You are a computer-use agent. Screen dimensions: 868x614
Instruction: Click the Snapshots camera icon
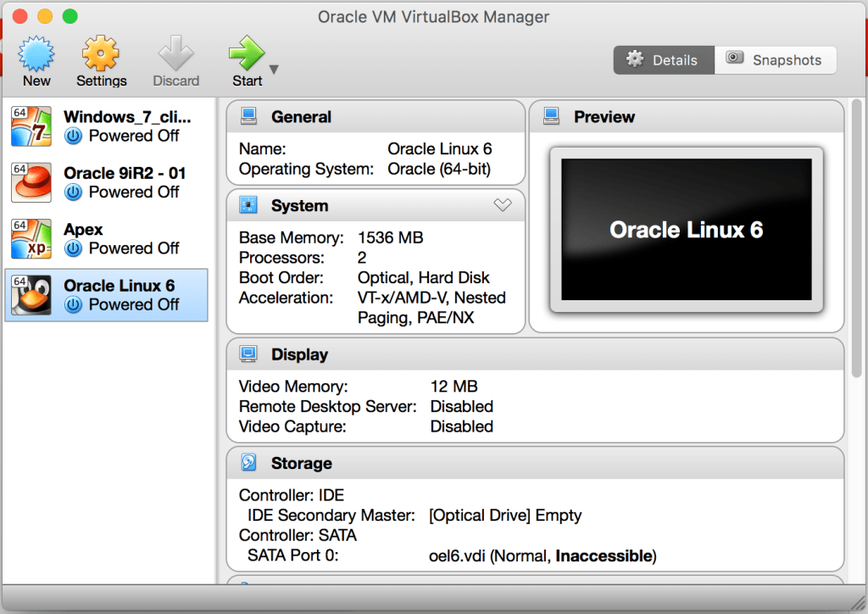(x=735, y=58)
